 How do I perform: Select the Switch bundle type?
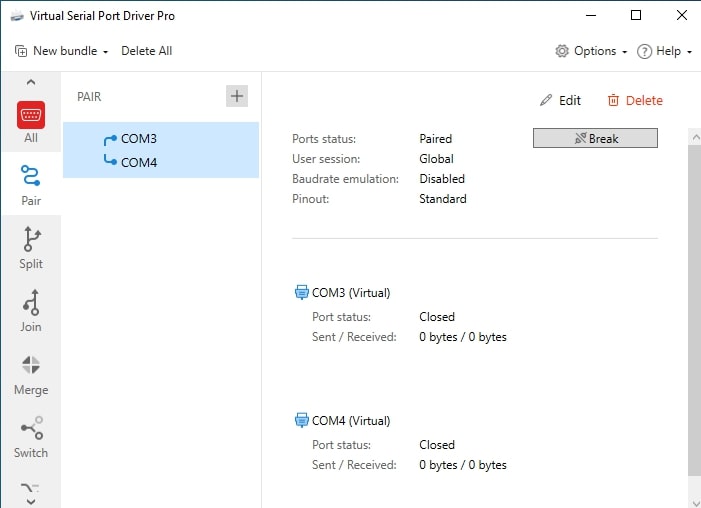(31, 437)
